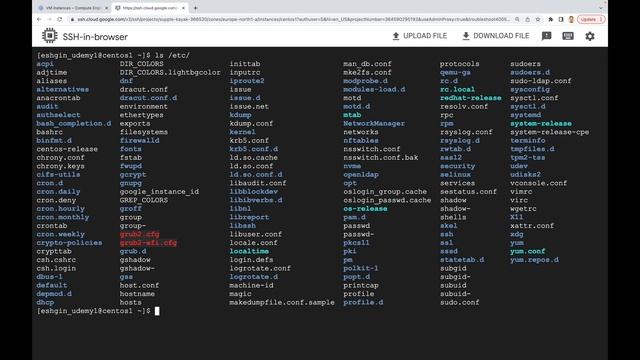
Task: Toggle the browser side panel icon
Action: (x=561, y=19)
